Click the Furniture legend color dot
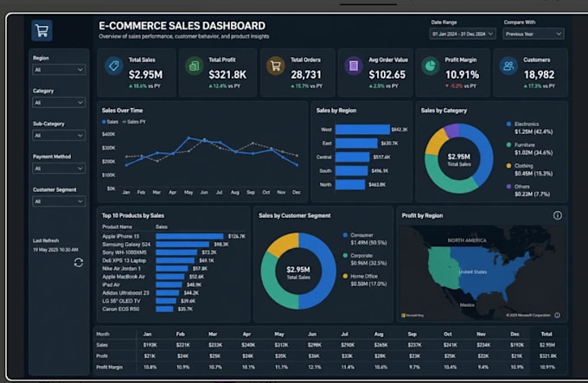The width and height of the screenshot is (588, 383). pyautogui.click(x=508, y=144)
